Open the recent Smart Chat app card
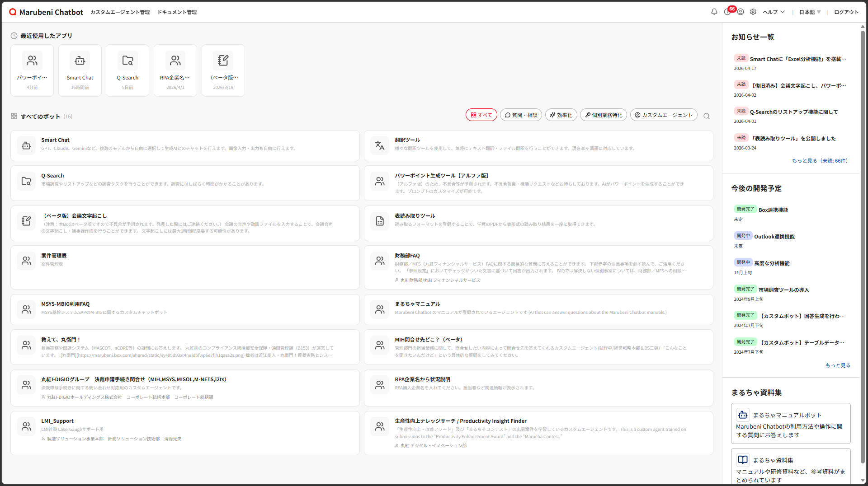Image resolution: width=868 pixels, height=486 pixels. click(x=80, y=70)
